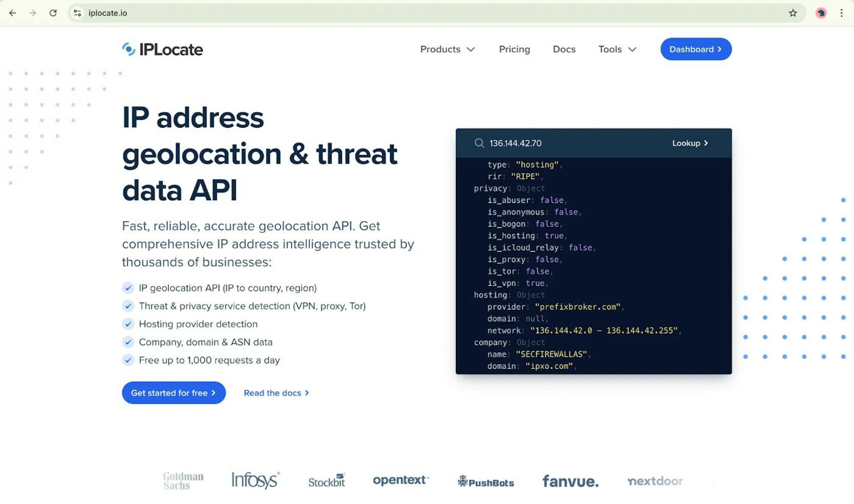
Task: Click the search magnifier icon in lookup box
Action: click(x=479, y=143)
